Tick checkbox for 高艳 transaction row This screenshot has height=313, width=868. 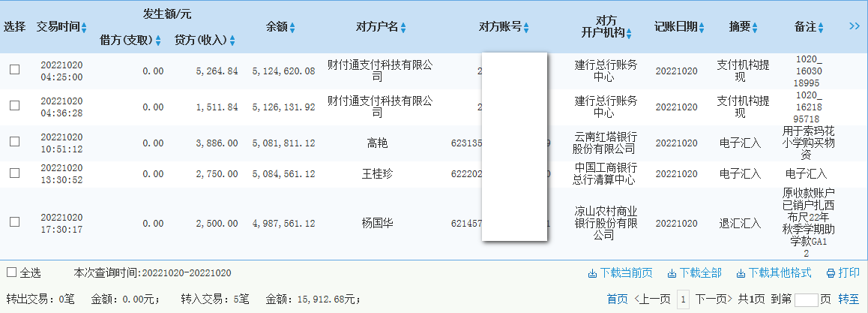pos(15,142)
